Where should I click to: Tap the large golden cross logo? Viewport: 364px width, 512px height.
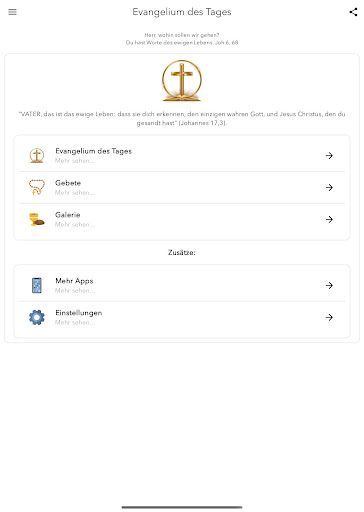pyautogui.click(x=182, y=80)
